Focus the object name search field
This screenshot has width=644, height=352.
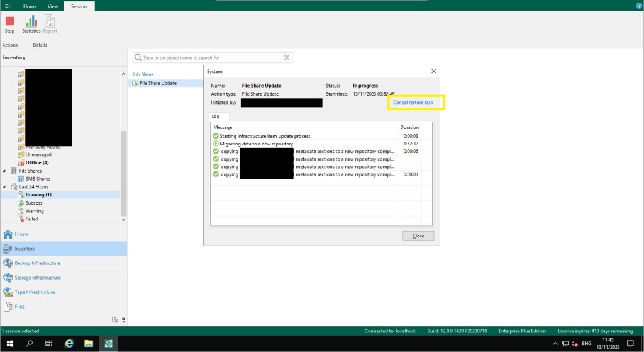(x=211, y=57)
